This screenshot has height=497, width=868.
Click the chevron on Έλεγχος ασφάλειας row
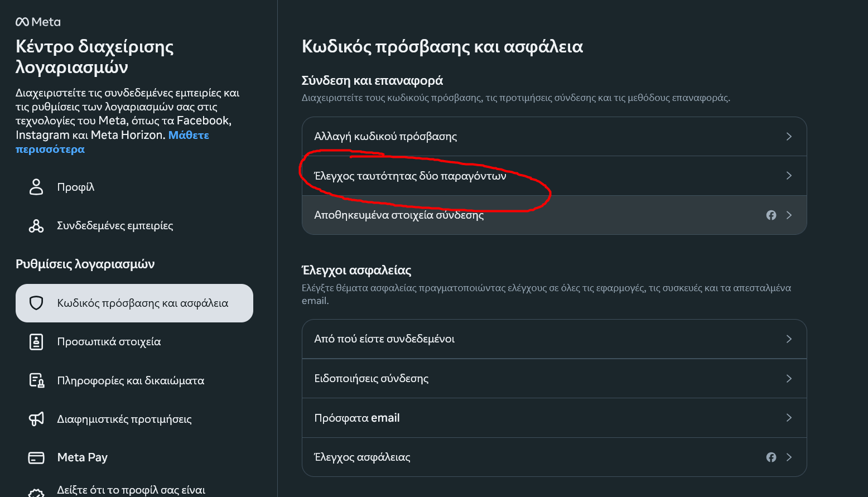click(789, 457)
